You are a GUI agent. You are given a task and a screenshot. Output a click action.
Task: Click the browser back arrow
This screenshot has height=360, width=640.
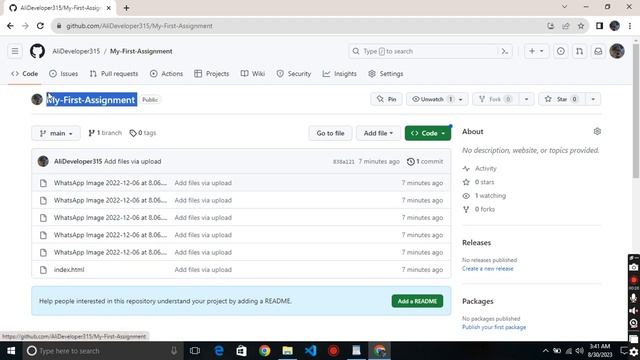point(10,26)
